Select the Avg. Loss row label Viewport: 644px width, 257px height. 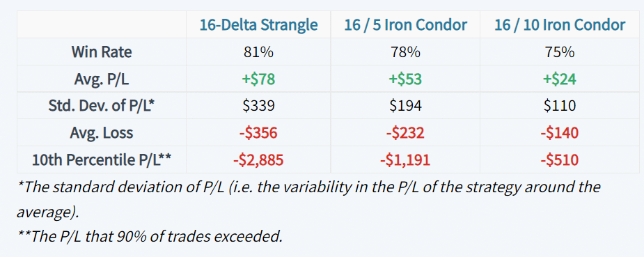pyautogui.click(x=102, y=132)
